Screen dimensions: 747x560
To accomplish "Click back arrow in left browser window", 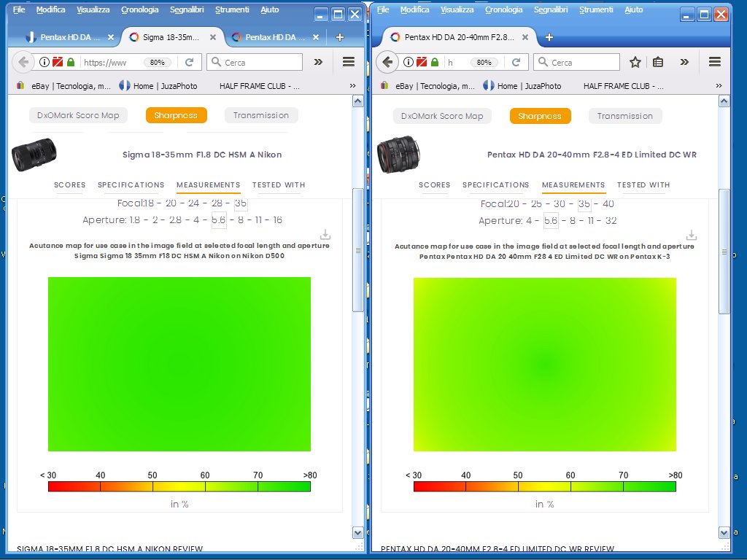I will pyautogui.click(x=23, y=62).
